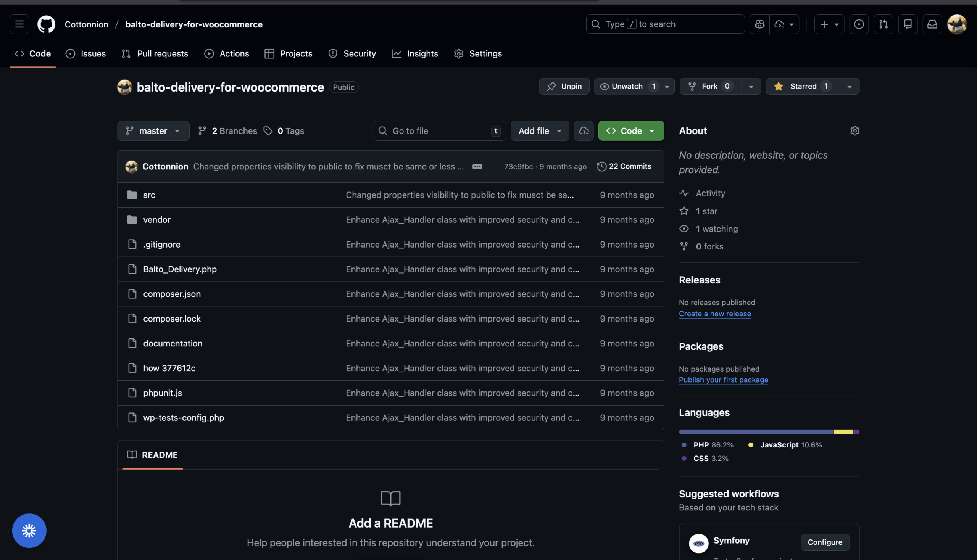977x560 pixels.
Task: Switch to the Actions tab
Action: point(227,53)
